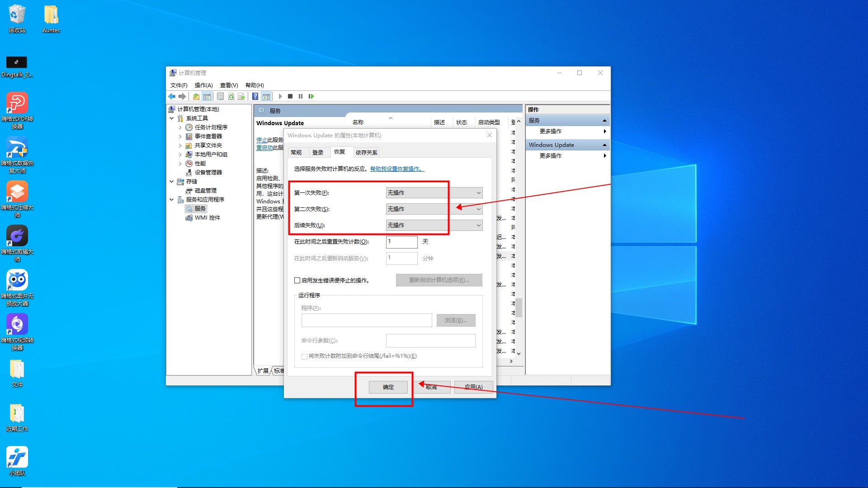Click the 停止 this service link
The image size is (868, 488).
click(x=262, y=140)
